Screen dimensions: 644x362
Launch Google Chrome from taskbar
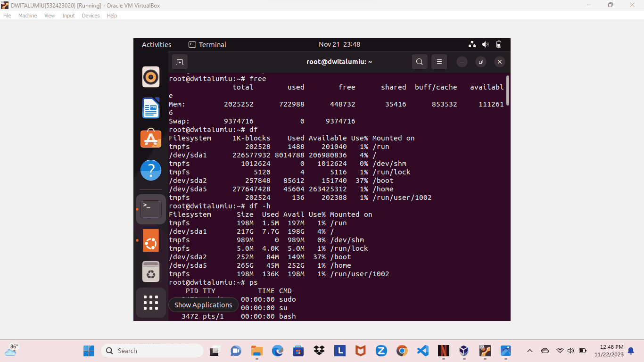(402, 351)
